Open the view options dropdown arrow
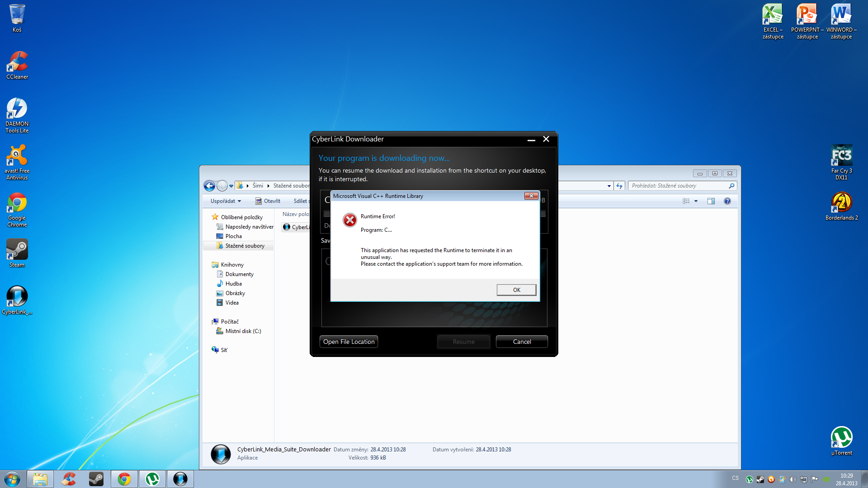 (x=696, y=201)
